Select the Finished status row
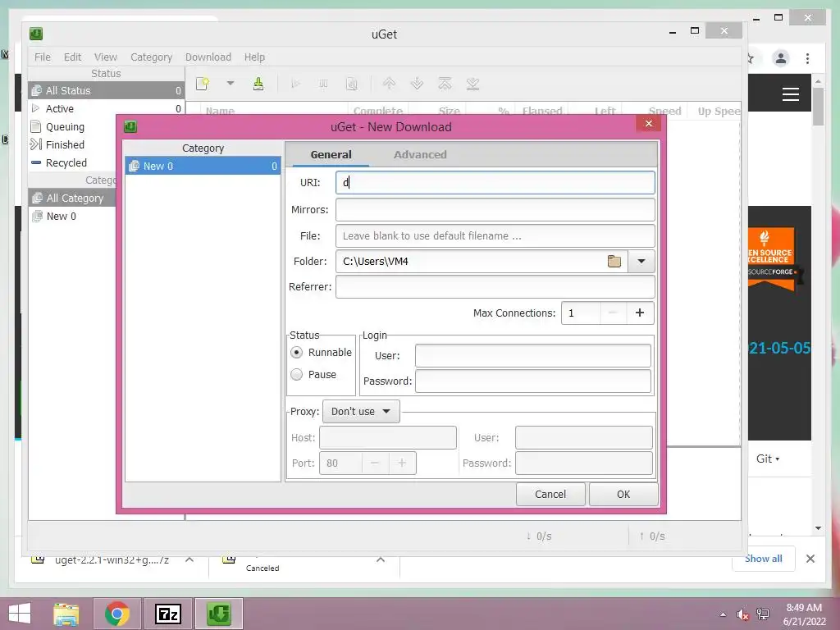Screen dimensions: 840x630 click(72, 144)
